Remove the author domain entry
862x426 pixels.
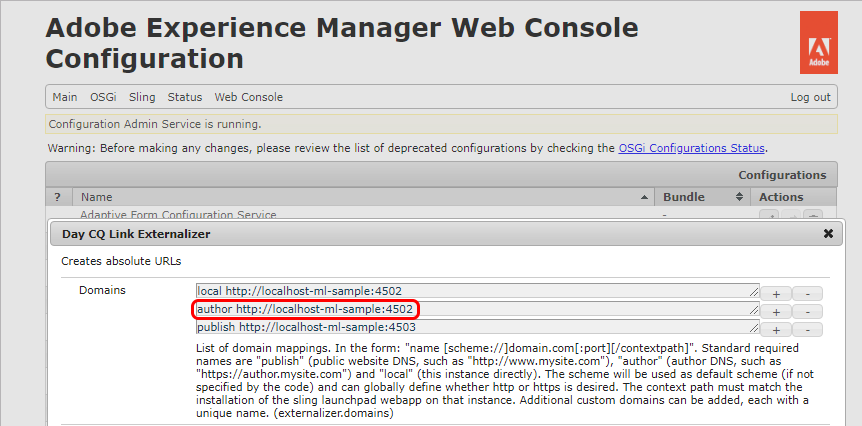pos(808,312)
